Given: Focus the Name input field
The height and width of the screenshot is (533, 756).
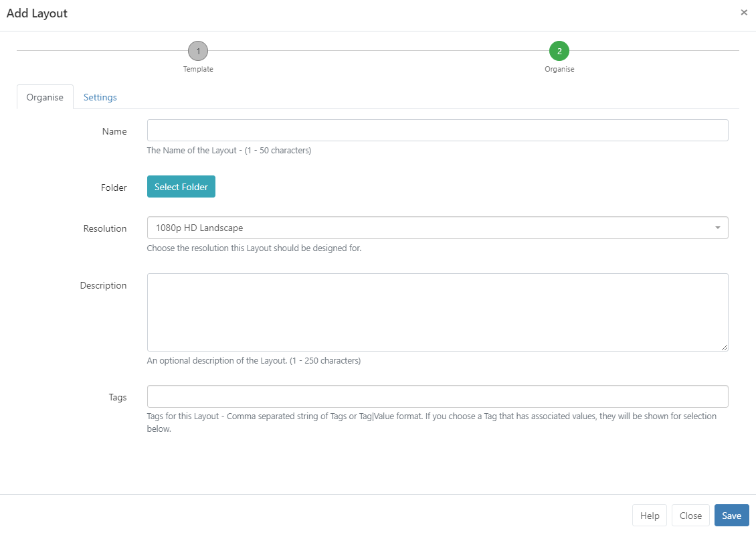Looking at the screenshot, I should 437,131.
